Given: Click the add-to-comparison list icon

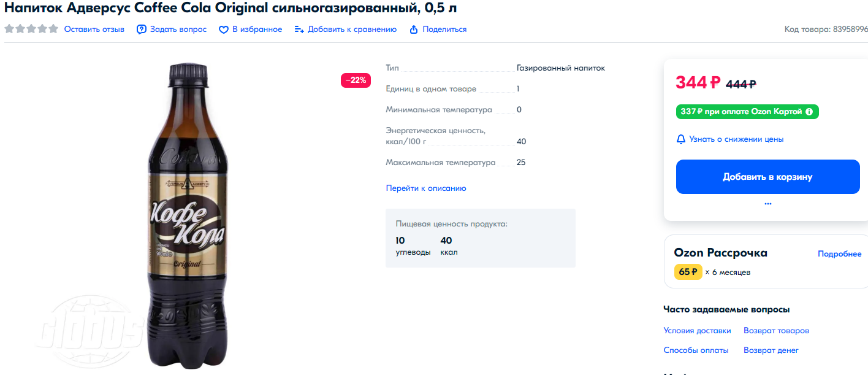Looking at the screenshot, I should pyautogui.click(x=299, y=29).
